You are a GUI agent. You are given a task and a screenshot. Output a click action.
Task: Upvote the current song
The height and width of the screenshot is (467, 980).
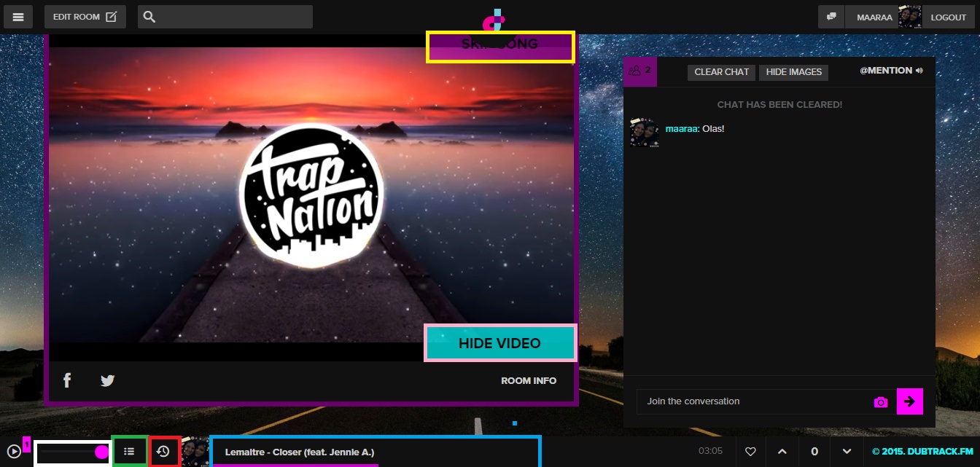782,452
